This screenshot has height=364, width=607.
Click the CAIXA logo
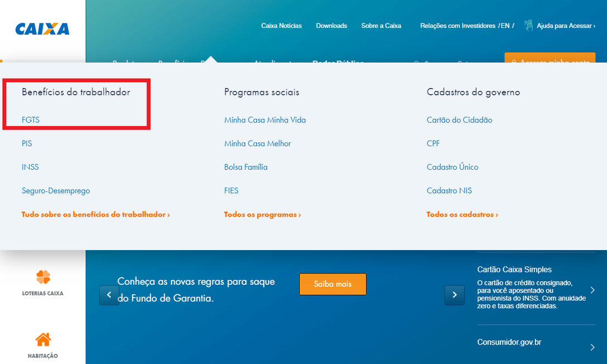[42, 29]
